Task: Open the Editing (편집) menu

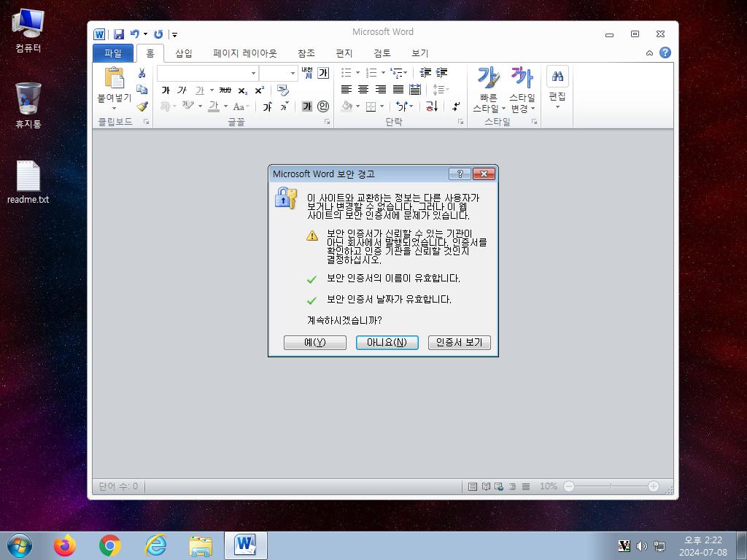Action: pyautogui.click(x=557, y=89)
